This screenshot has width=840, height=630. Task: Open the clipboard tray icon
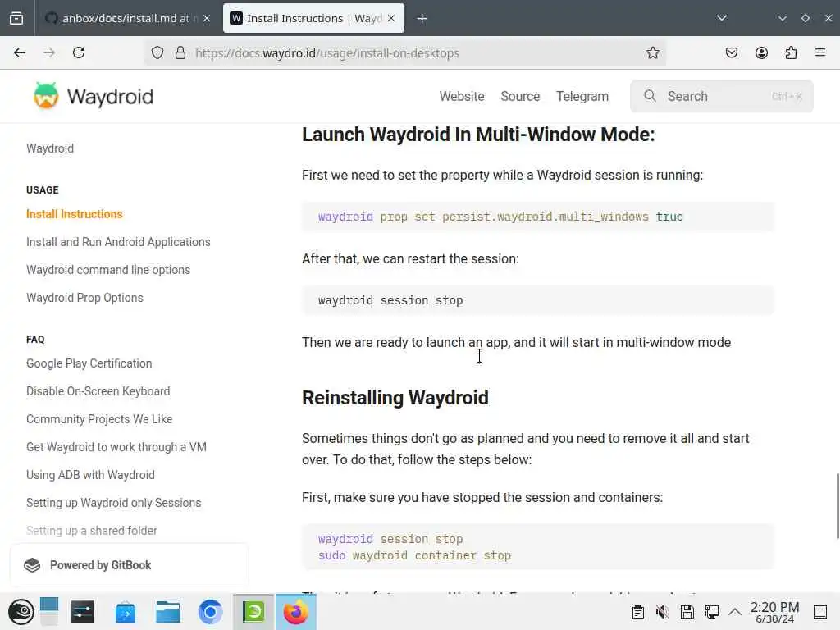(x=638, y=612)
